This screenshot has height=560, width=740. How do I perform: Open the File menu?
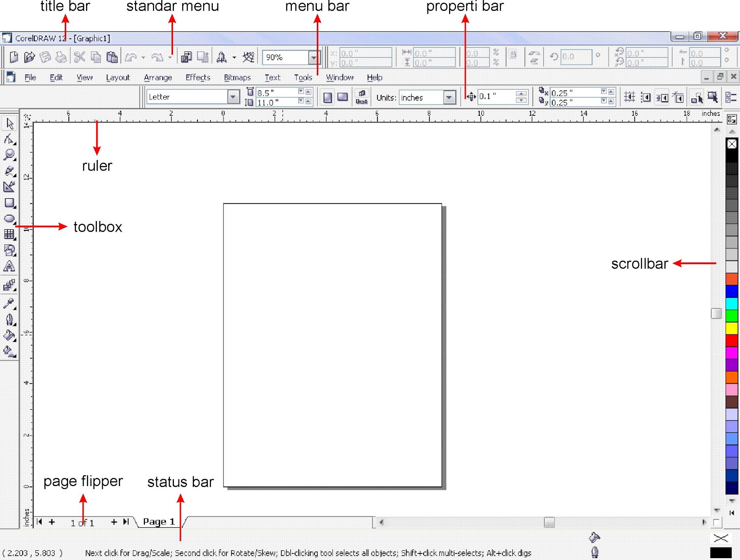(30, 77)
